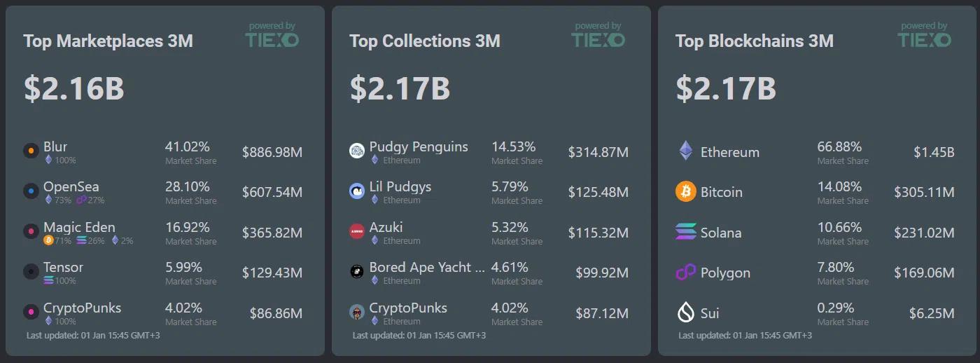The height and width of the screenshot is (363, 980).
Task: Click the Pudgy Penguins collection avatar
Action: [357, 151]
